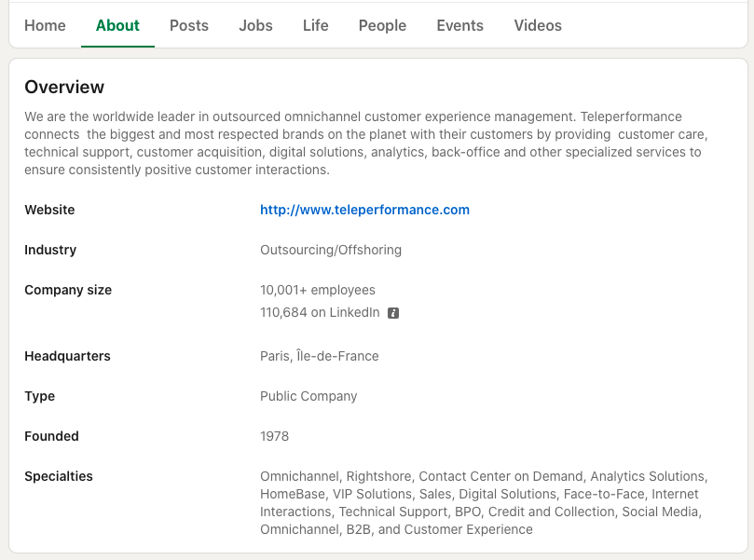
Task: Click the 10,001+ employees text
Action: (x=318, y=290)
